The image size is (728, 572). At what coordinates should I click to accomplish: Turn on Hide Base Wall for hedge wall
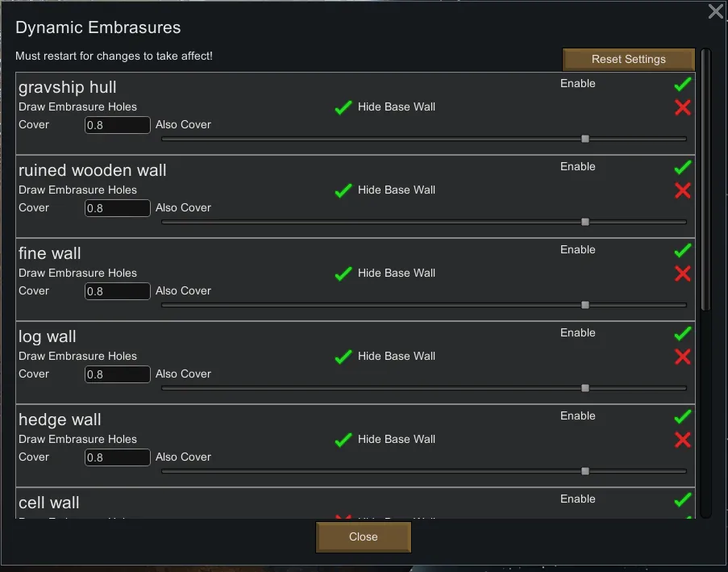coord(683,440)
